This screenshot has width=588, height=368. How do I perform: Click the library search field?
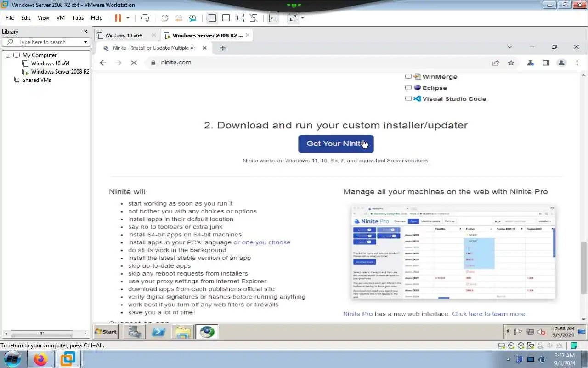point(45,42)
